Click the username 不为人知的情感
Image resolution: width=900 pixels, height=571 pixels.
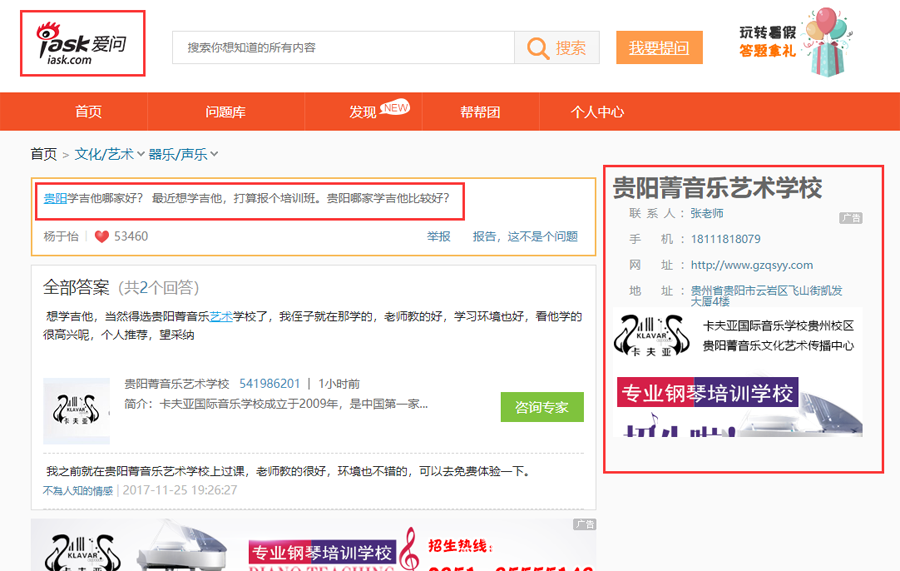tap(77, 491)
